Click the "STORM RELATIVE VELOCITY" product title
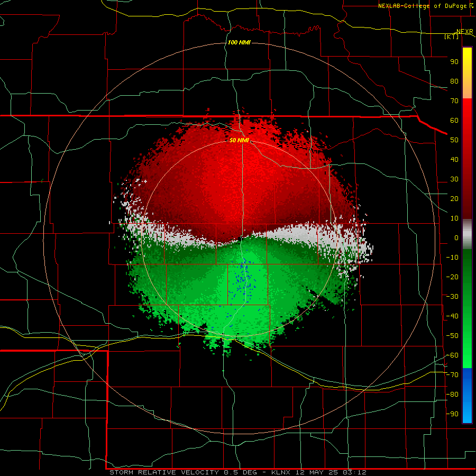The image size is (476, 476). click(x=164, y=472)
